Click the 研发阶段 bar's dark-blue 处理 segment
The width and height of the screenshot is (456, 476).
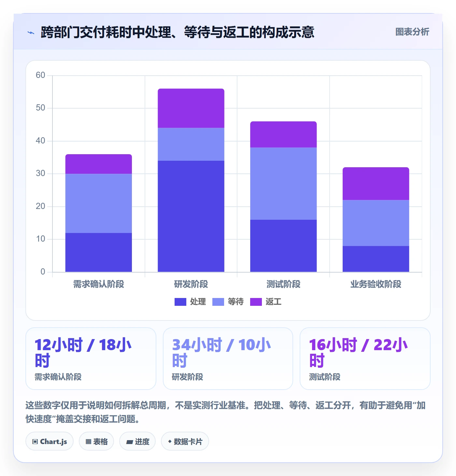click(x=191, y=216)
